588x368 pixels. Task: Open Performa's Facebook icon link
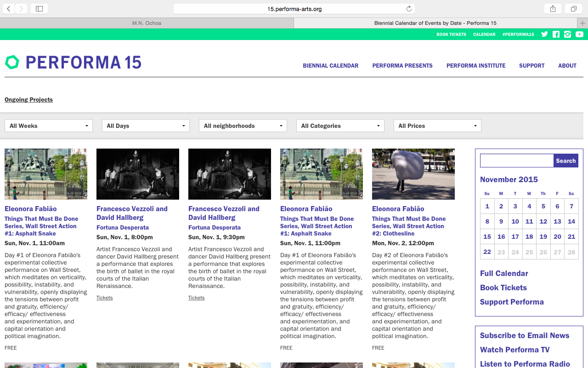tap(556, 34)
